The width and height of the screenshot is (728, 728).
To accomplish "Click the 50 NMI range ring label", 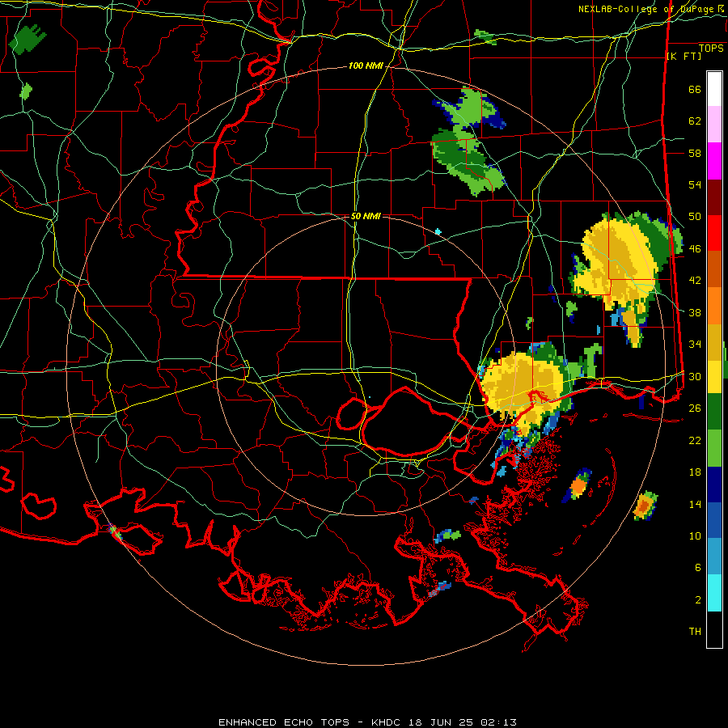I will pos(366,216).
